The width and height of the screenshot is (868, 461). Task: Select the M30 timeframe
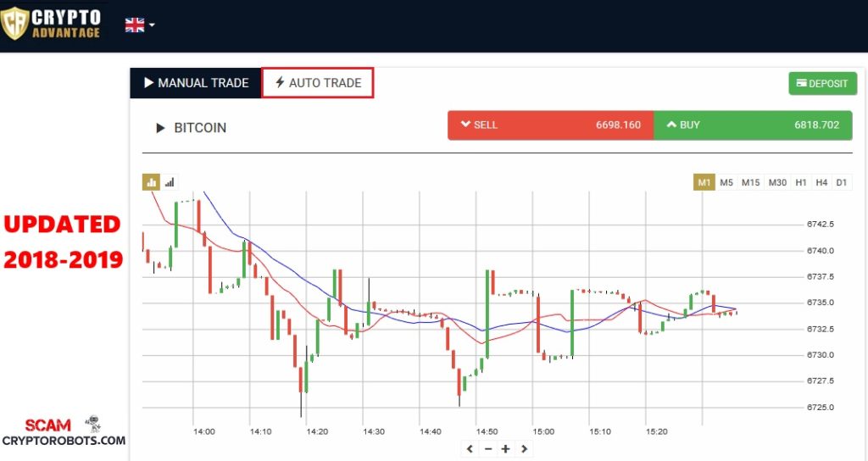point(777,183)
